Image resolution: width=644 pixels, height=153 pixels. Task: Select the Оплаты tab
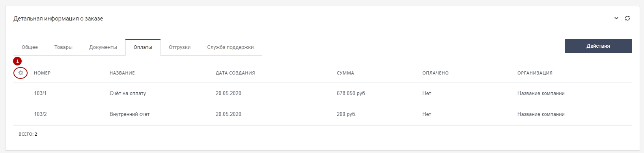coord(143,47)
